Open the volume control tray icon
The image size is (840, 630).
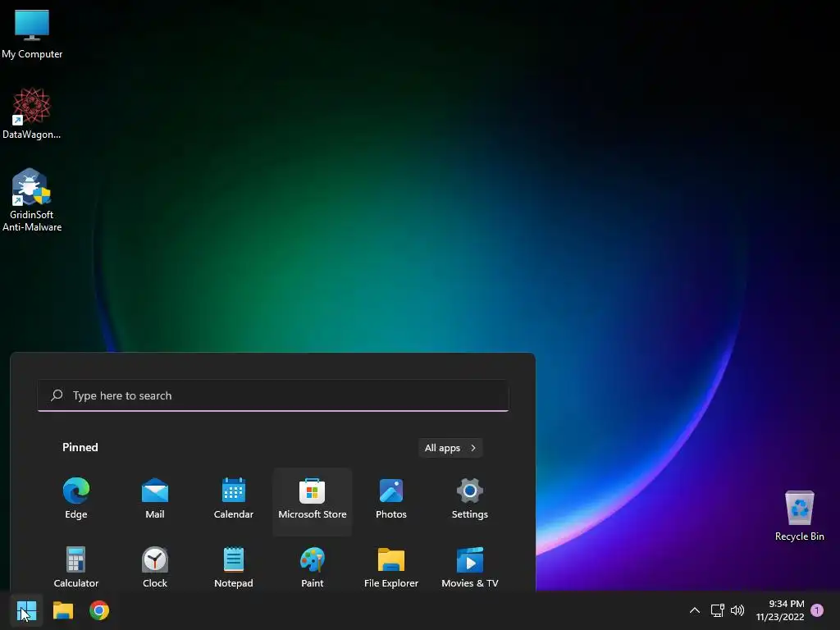737,610
